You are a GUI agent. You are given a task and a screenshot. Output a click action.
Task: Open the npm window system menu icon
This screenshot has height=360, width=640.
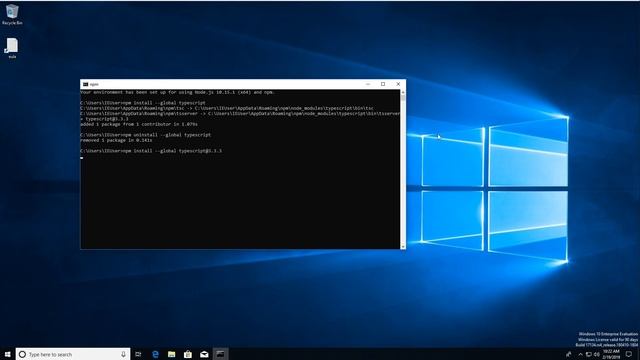(85, 84)
